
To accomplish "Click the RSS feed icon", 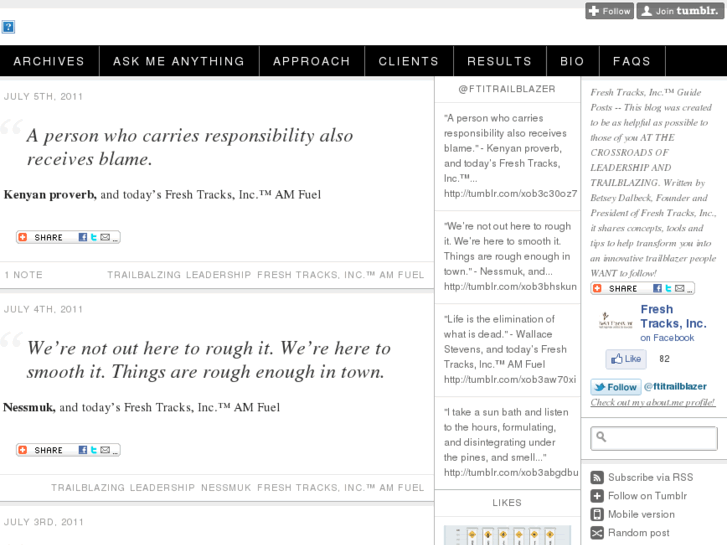I will pyautogui.click(x=597, y=477).
